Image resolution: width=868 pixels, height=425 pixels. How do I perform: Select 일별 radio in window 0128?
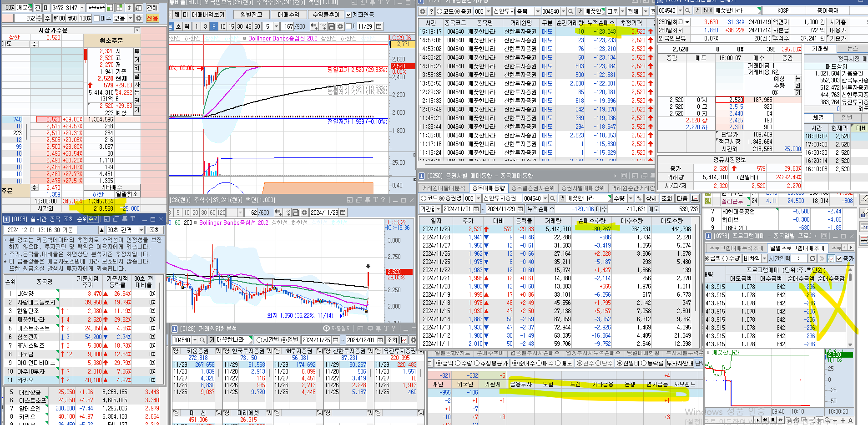tap(284, 340)
